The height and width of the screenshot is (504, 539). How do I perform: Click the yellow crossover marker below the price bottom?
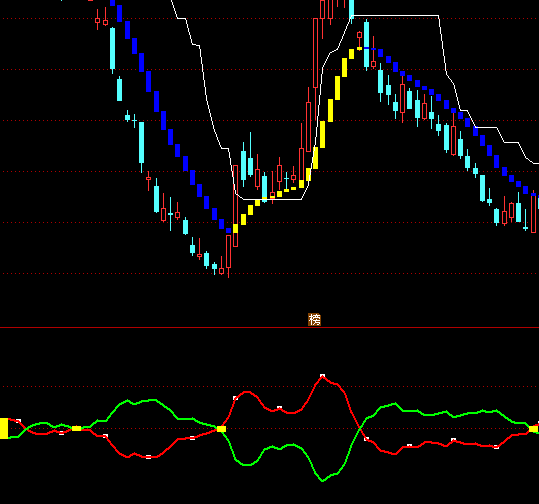point(221,429)
